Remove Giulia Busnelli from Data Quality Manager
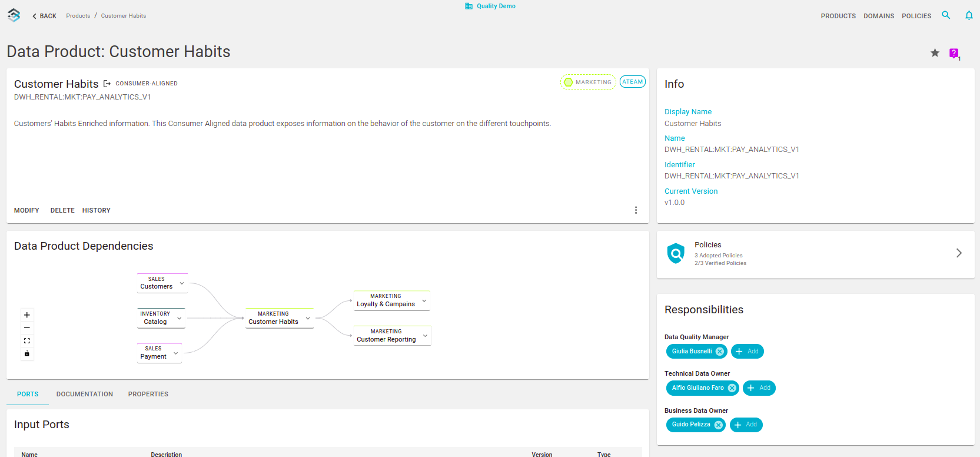980x457 pixels. tap(719, 352)
